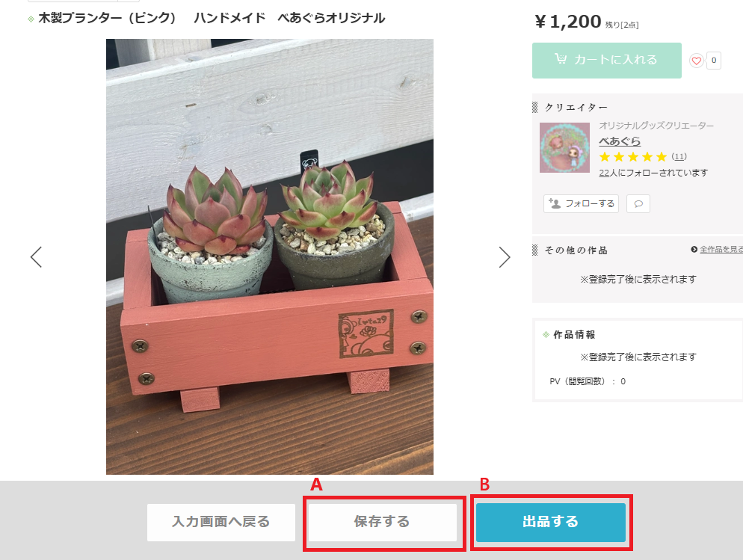Open the (11) reviews link

point(679,157)
